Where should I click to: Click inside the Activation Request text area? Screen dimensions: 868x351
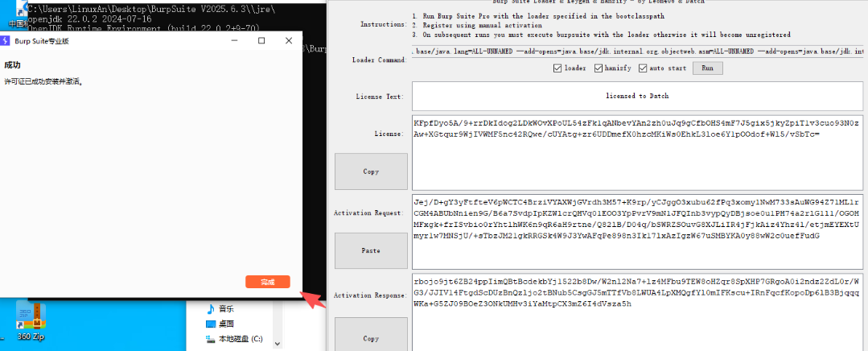click(x=638, y=229)
